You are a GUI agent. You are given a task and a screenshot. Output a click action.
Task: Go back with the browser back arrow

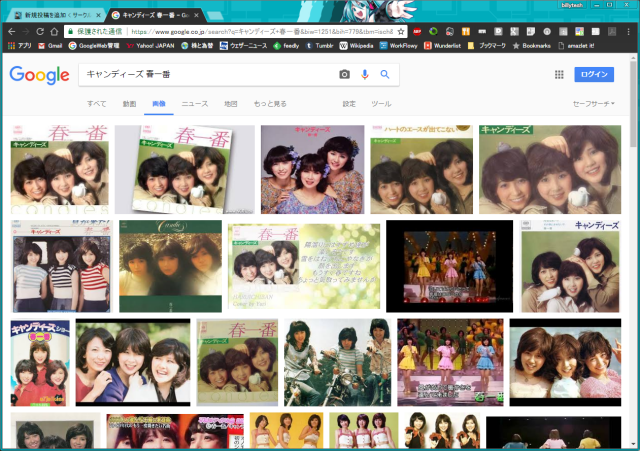point(11,31)
